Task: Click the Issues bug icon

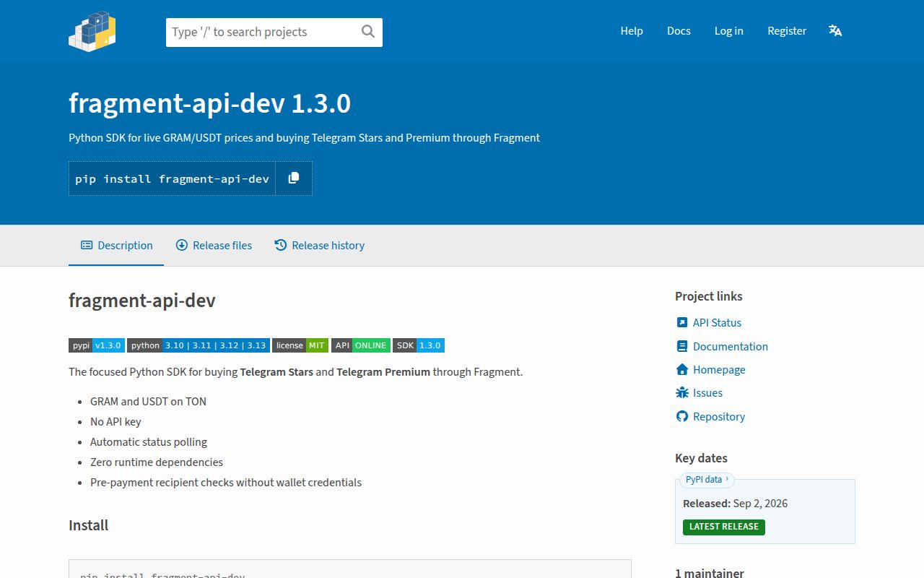Action: (x=682, y=392)
